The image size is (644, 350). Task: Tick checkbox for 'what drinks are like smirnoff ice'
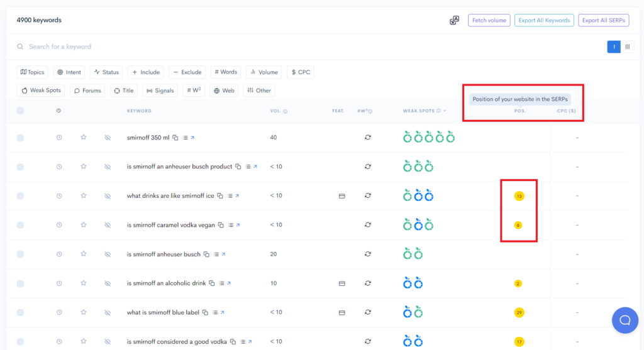tap(21, 195)
